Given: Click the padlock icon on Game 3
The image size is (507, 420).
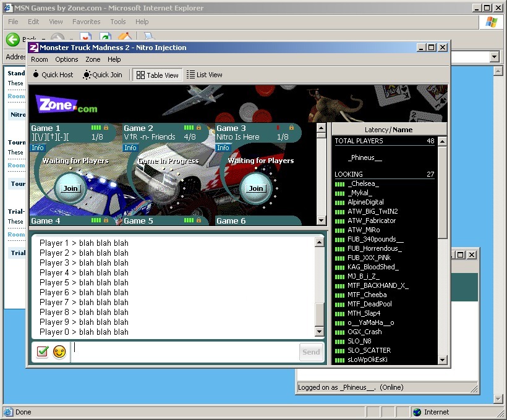Looking at the screenshot, I should point(291,128).
